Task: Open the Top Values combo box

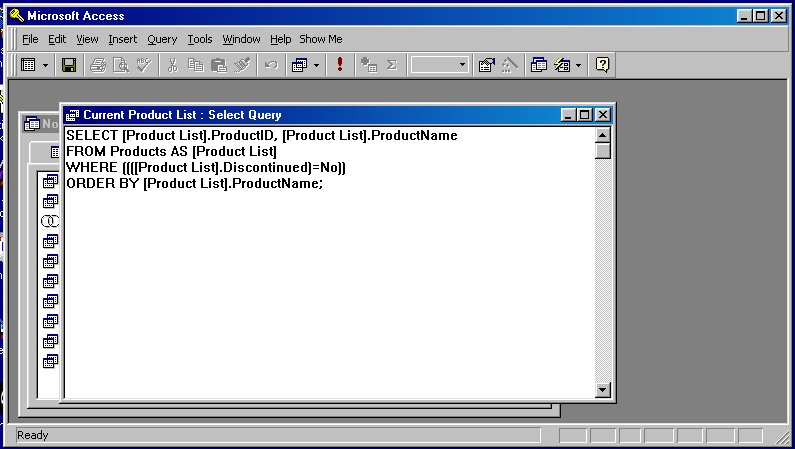Action: click(x=462, y=65)
